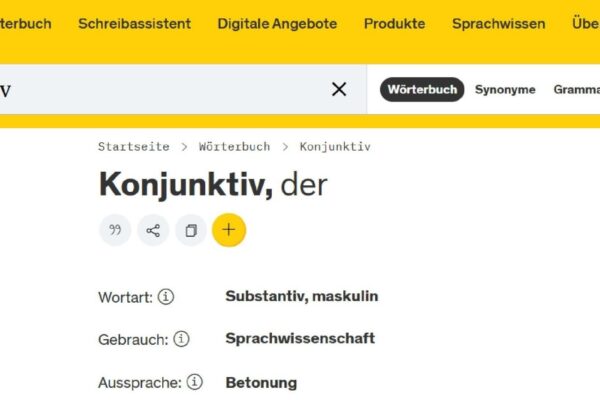Open the Schreibassistent menu
600x400 pixels.
(x=134, y=24)
